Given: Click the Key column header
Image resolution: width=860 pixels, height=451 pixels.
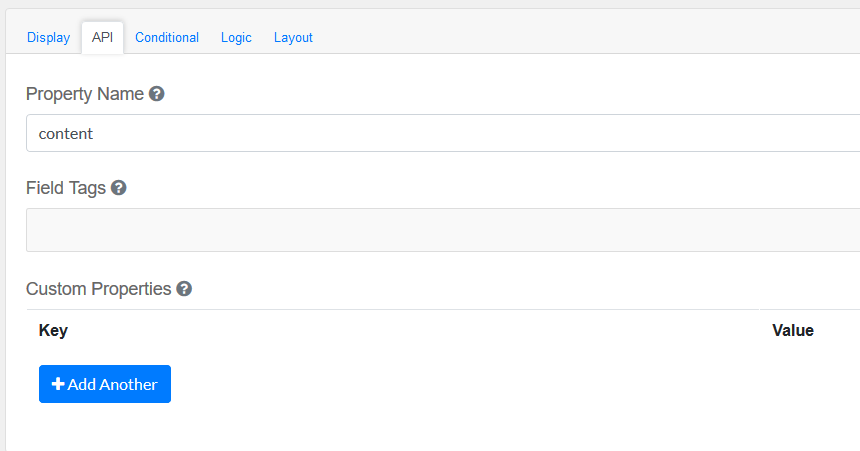Looking at the screenshot, I should click(53, 330).
